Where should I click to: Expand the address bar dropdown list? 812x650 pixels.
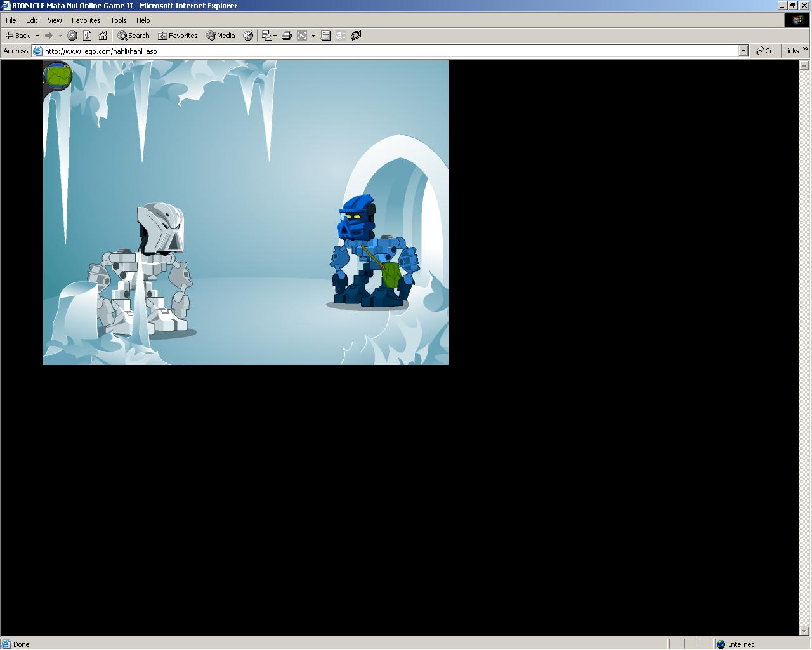pyautogui.click(x=743, y=51)
